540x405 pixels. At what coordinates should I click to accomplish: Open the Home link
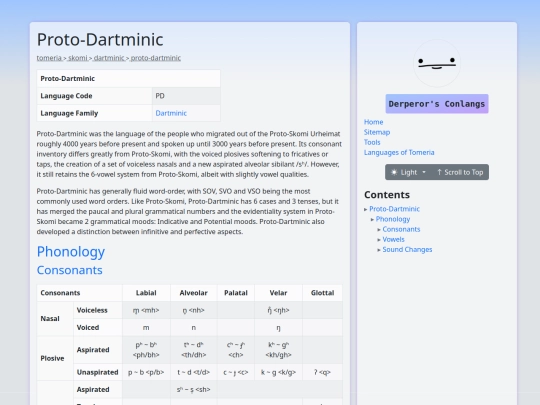coord(373,122)
